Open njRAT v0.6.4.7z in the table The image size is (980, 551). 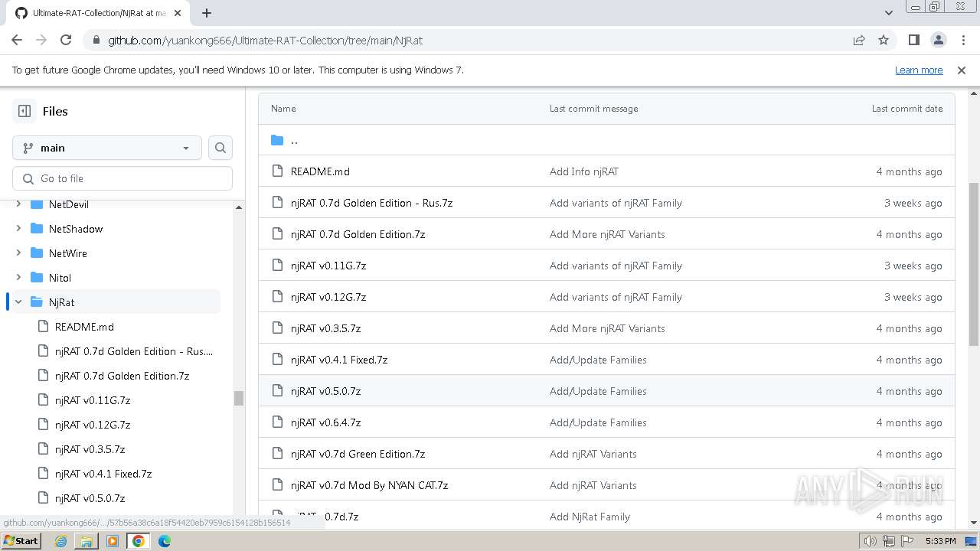point(325,422)
